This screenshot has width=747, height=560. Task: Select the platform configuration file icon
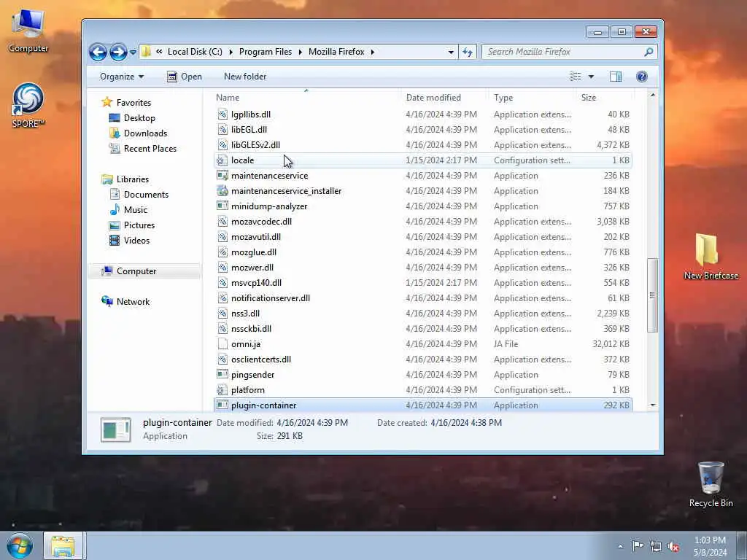222,390
